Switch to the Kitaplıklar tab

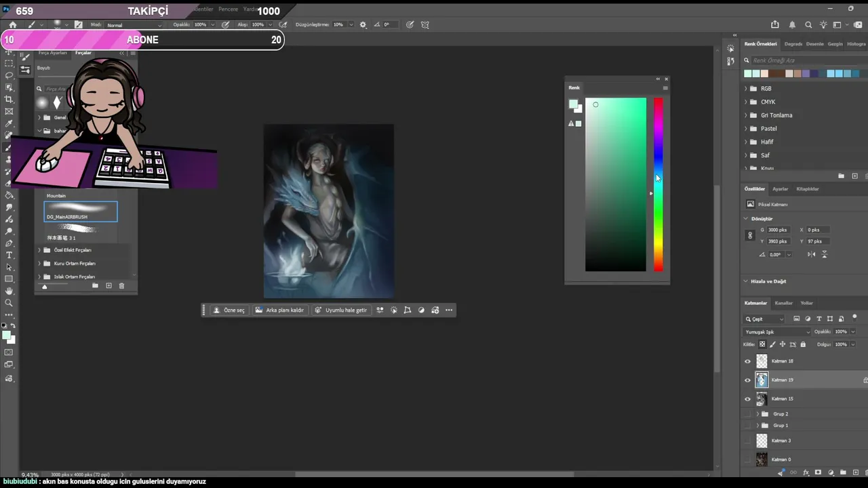pos(808,189)
